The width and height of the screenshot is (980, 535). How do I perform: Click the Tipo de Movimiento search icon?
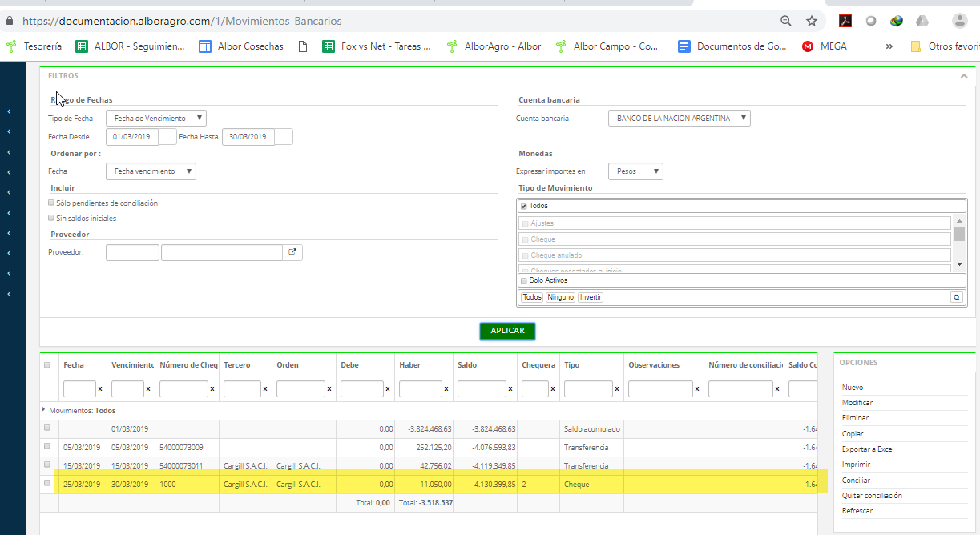[x=956, y=297]
